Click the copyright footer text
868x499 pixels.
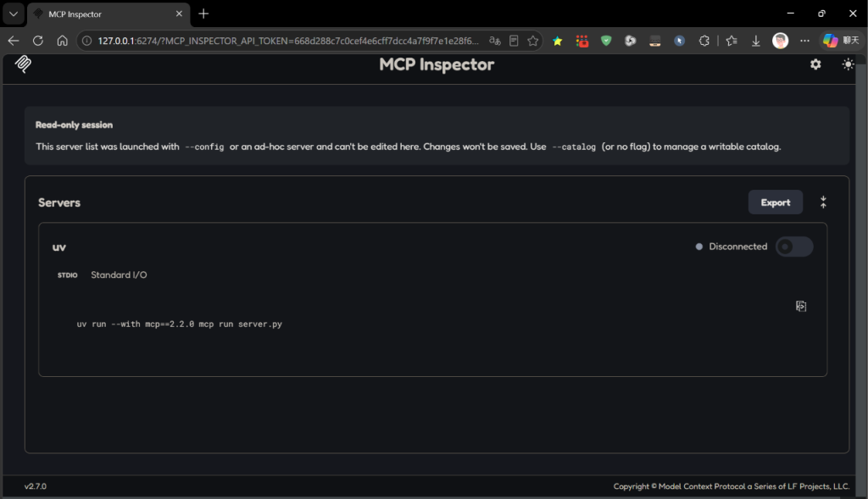click(732, 486)
